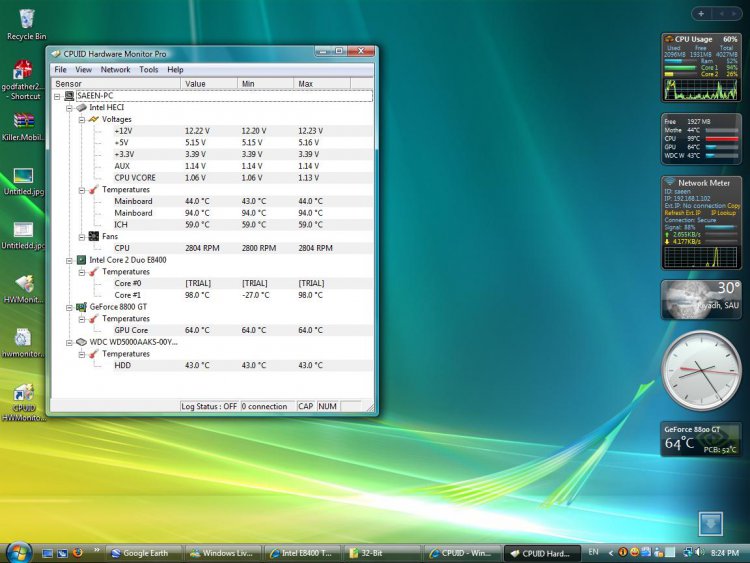750x563 pixels.
Task: Click Refresh Ext. IP in Network Meter
Action: pos(683,213)
